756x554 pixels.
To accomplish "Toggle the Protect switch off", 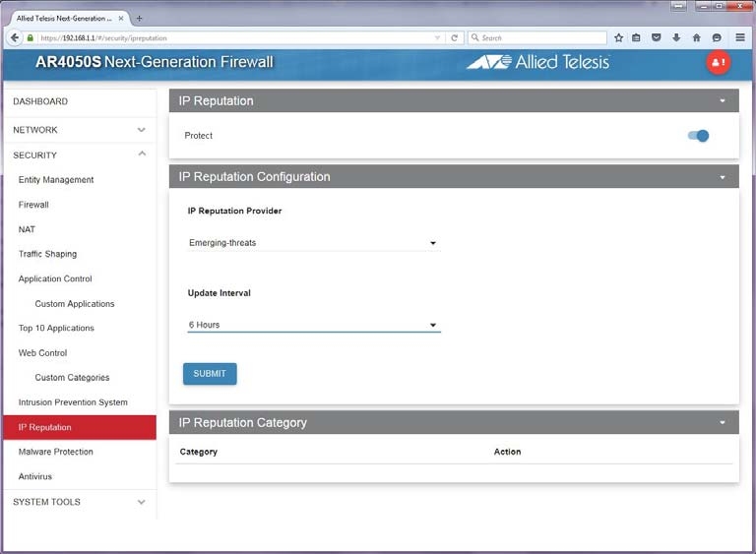I will coord(698,136).
